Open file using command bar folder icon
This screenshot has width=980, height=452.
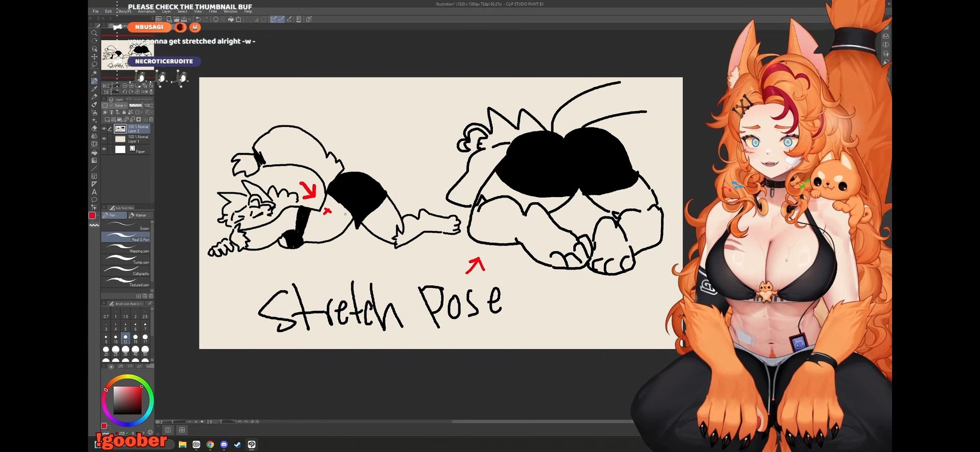[177, 19]
